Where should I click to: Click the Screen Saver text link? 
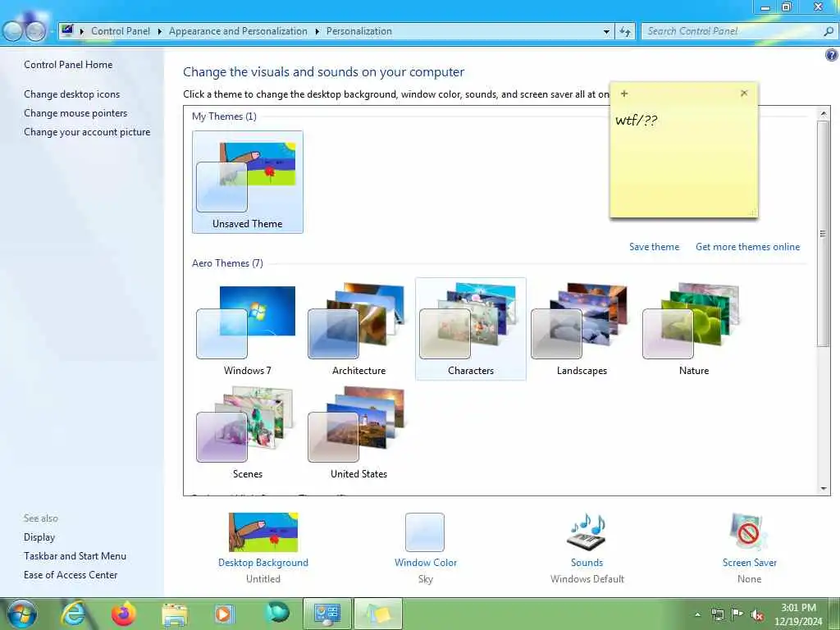[749, 563]
